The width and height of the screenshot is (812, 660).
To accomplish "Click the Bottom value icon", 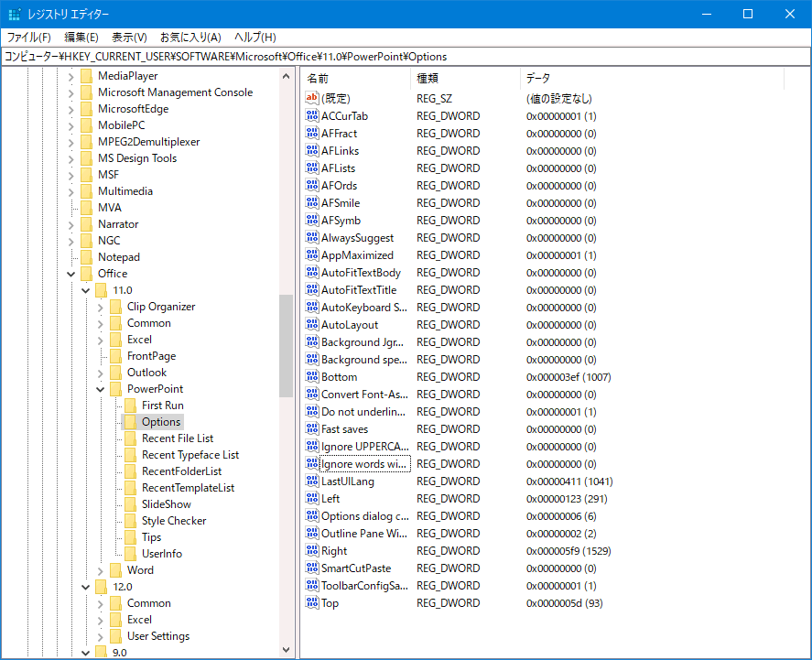I will coord(312,377).
